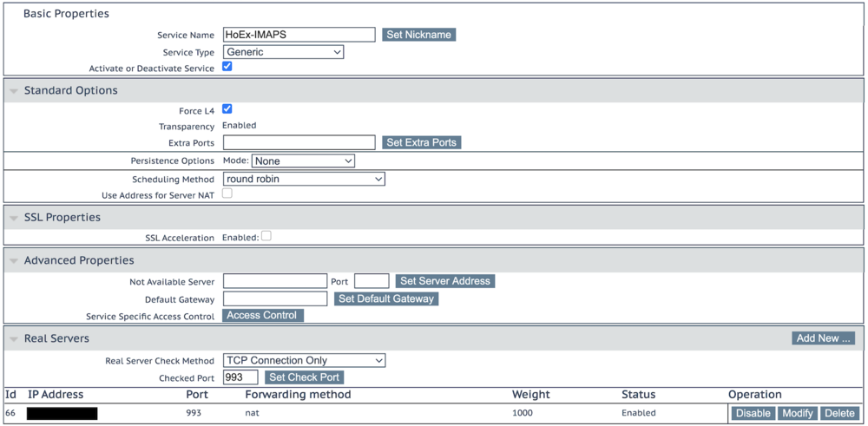Open Access Control settings

click(263, 316)
